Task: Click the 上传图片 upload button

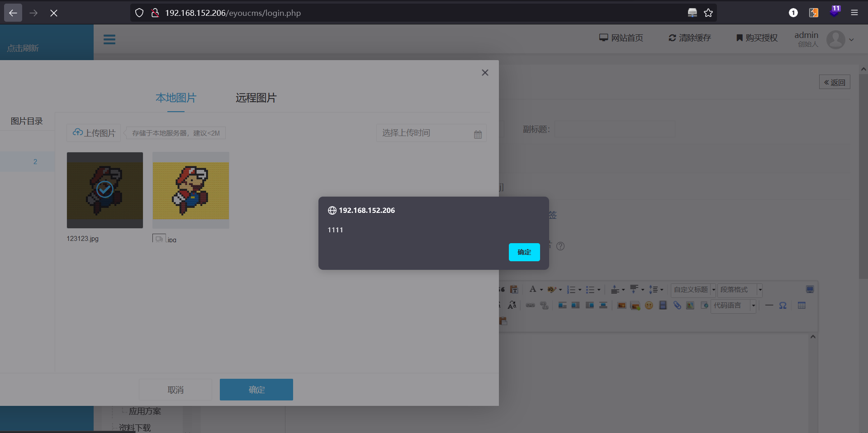Action: (x=94, y=133)
